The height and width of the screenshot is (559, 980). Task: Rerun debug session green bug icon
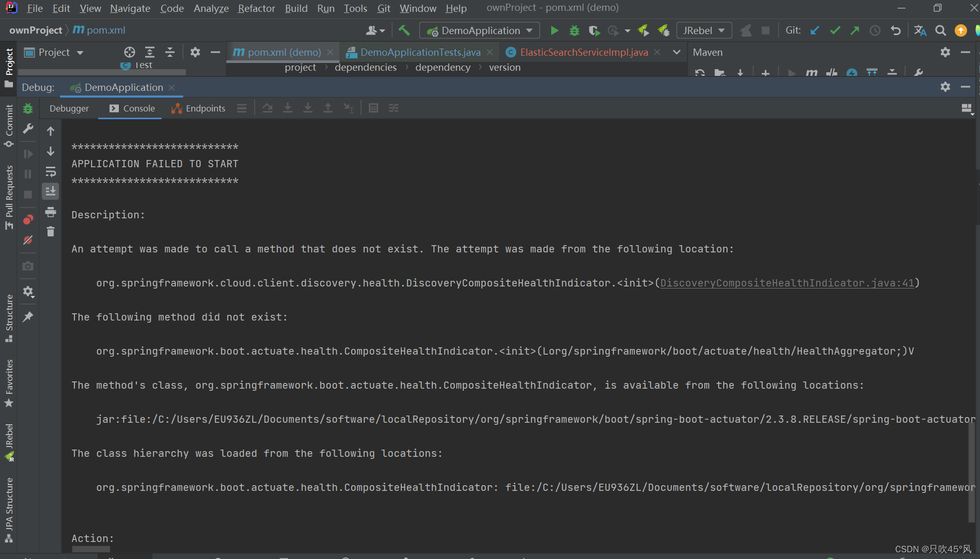click(x=28, y=108)
